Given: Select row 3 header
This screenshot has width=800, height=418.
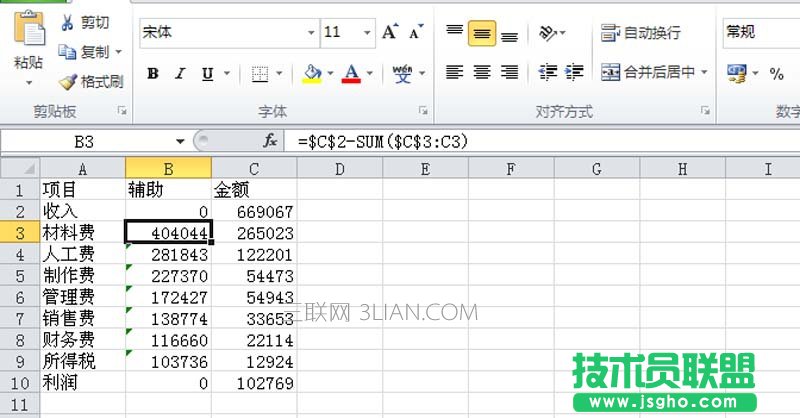Looking at the screenshot, I should pyautogui.click(x=20, y=233).
